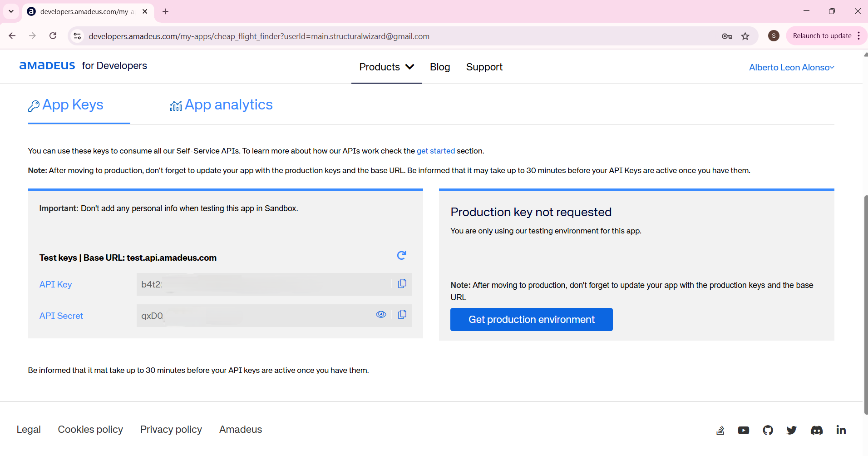Open the Stack Overflow footer icon
This screenshot has height=456, width=868.
click(720, 430)
